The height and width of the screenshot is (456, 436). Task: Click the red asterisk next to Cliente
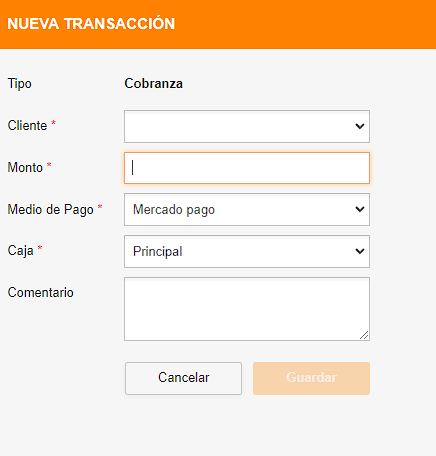[53, 123]
